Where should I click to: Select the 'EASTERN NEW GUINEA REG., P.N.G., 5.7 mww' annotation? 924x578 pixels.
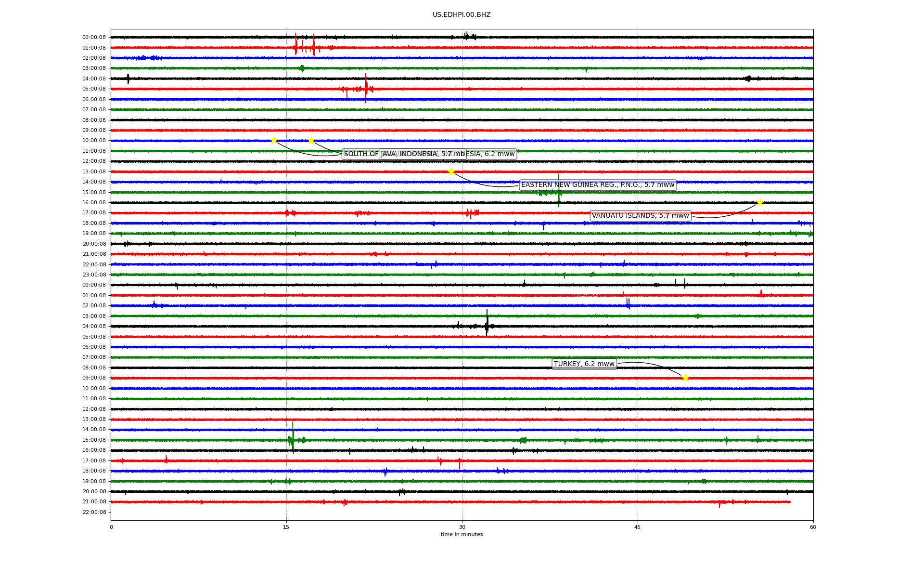(x=598, y=185)
